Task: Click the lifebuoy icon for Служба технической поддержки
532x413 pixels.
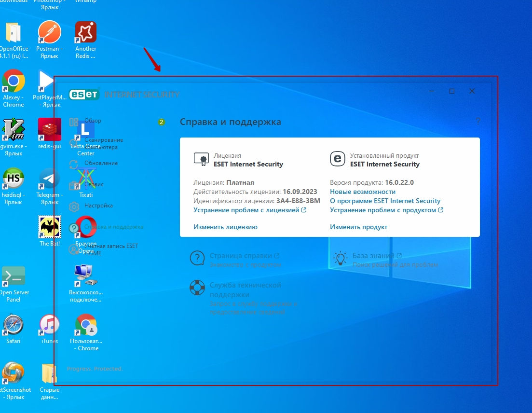Action: pos(197,288)
